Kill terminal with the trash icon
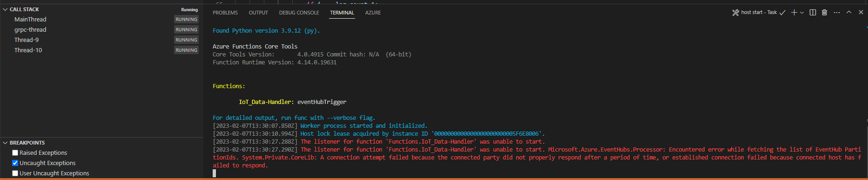The height and width of the screenshot is (180, 868). pyautogui.click(x=824, y=13)
